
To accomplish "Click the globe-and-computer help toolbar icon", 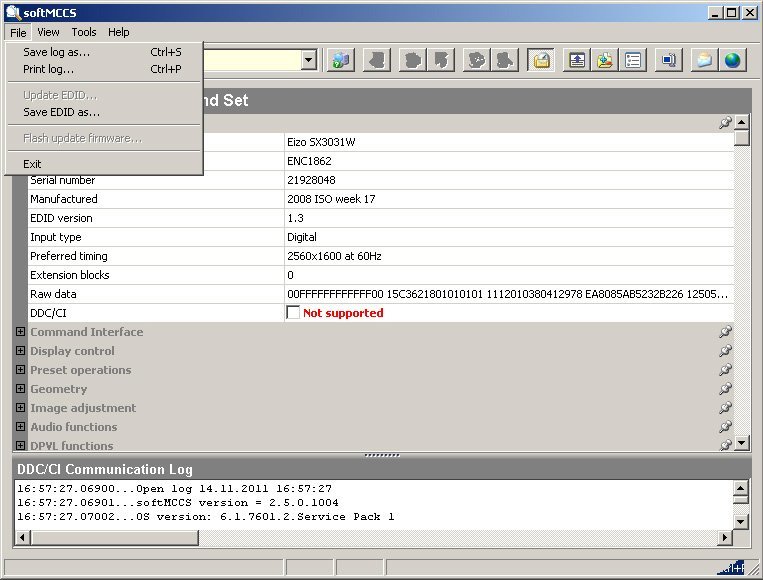I will (x=341, y=60).
